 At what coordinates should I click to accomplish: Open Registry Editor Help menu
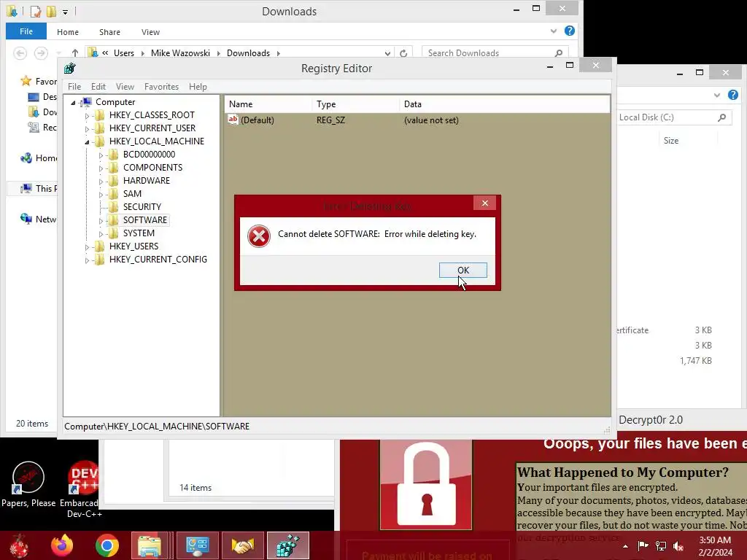198,87
